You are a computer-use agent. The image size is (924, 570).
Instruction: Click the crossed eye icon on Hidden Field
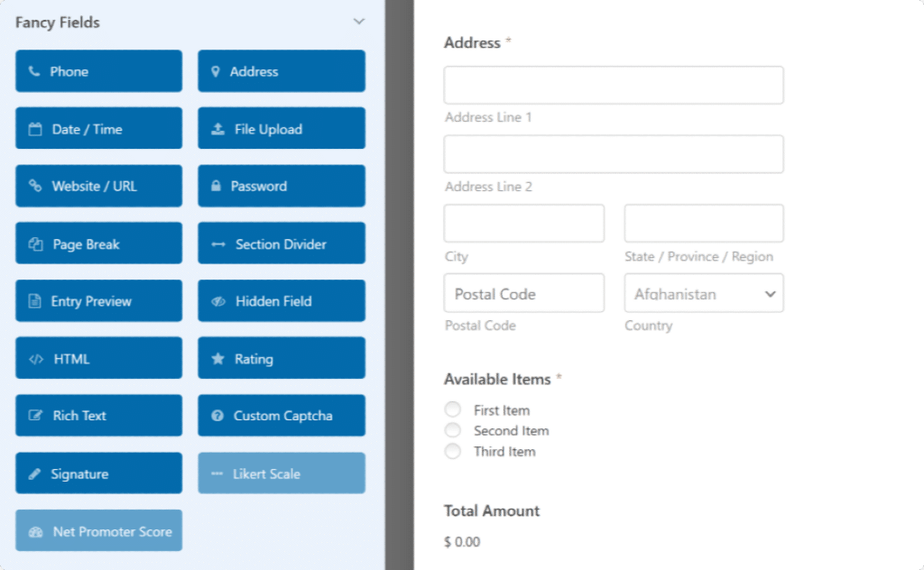pos(217,302)
